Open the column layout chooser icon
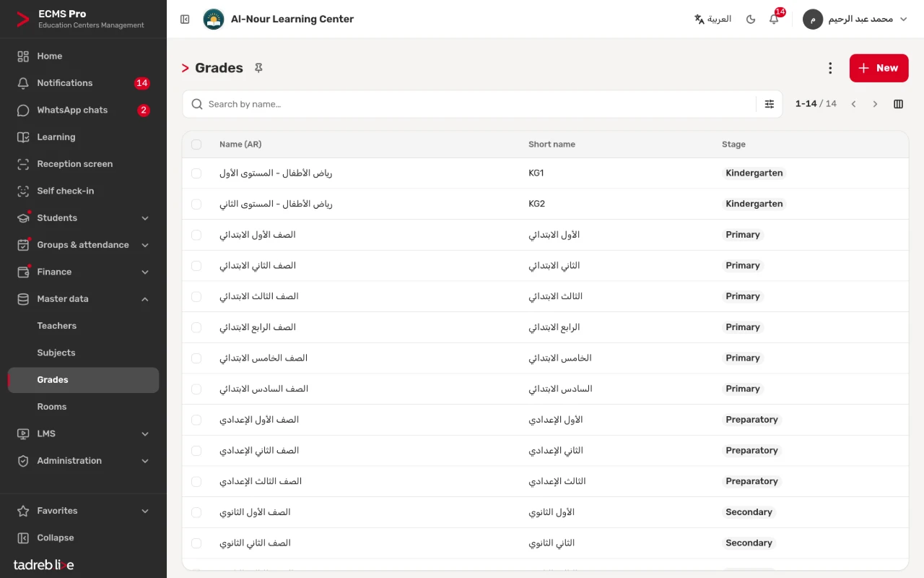924x578 pixels. (x=898, y=104)
